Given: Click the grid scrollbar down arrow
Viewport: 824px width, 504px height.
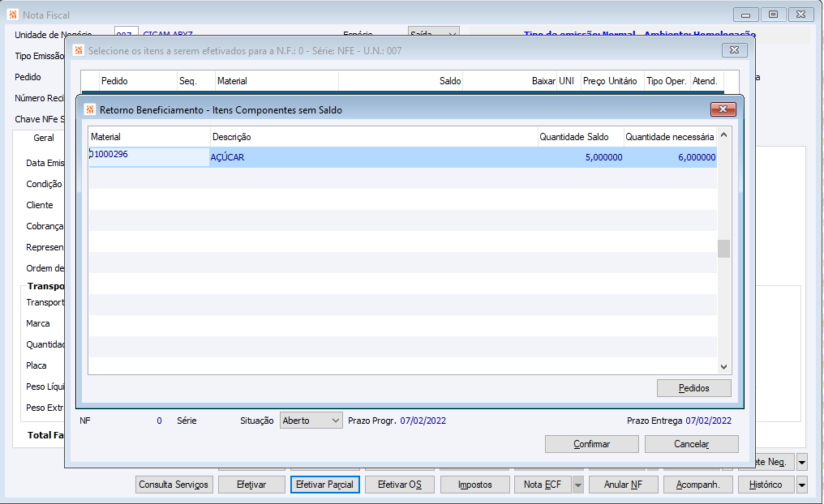Looking at the screenshot, I should tap(723, 367).
